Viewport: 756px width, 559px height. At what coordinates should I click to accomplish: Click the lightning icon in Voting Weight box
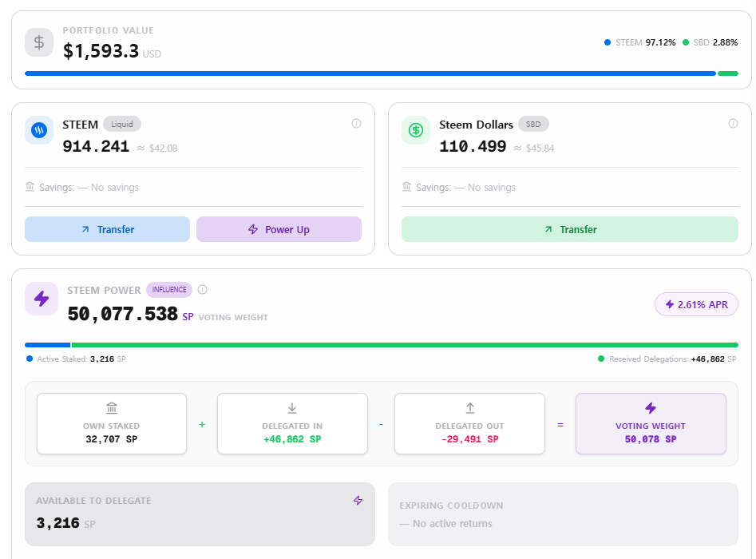[x=651, y=408]
